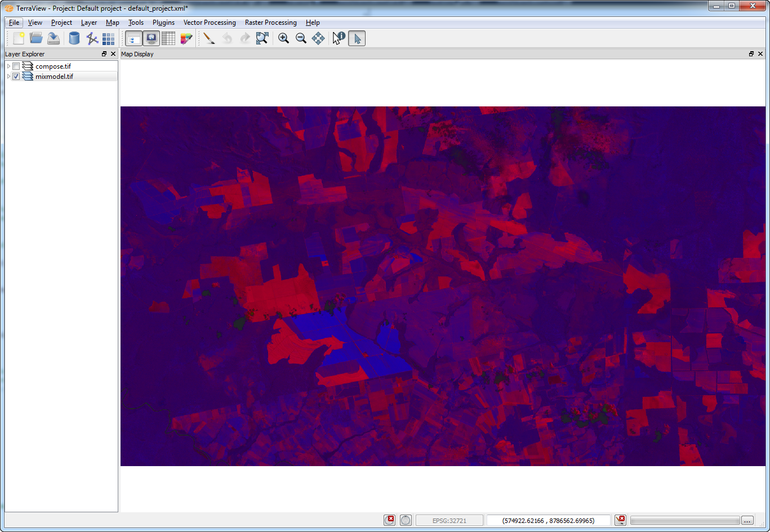Image resolution: width=770 pixels, height=532 pixels.
Task: Open the Style Explorer colorful pencil icon
Action: pyautogui.click(x=186, y=38)
